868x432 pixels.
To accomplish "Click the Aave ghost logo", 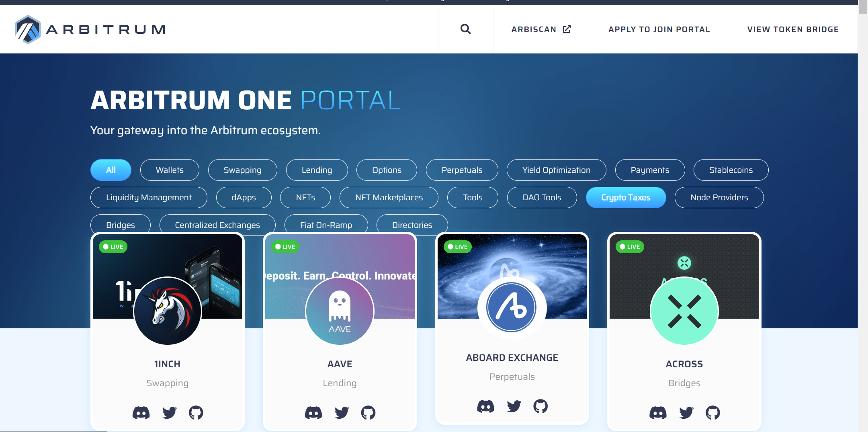I will tap(340, 311).
